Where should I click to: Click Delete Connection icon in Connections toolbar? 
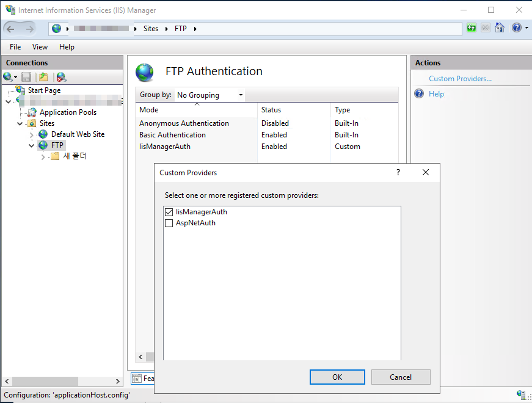coord(62,78)
